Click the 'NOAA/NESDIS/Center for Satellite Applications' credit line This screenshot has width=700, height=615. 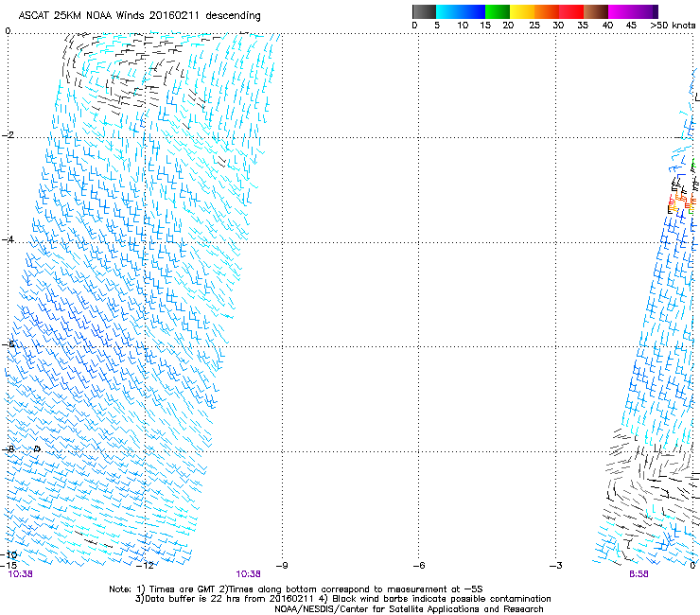tap(409, 609)
